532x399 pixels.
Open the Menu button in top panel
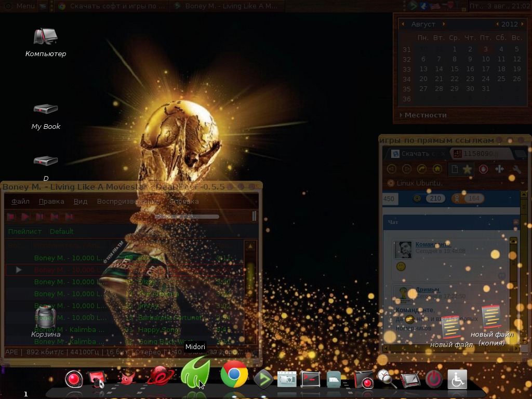[x=21, y=6]
